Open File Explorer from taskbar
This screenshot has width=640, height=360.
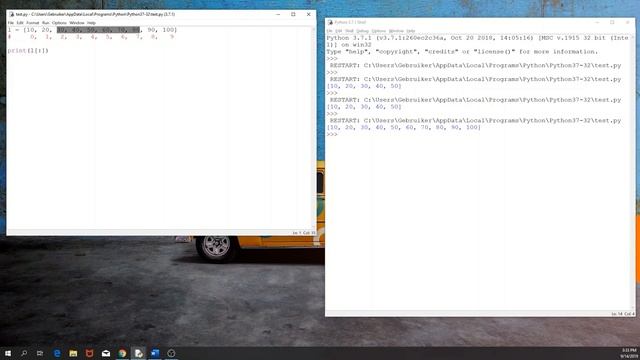coord(73,353)
